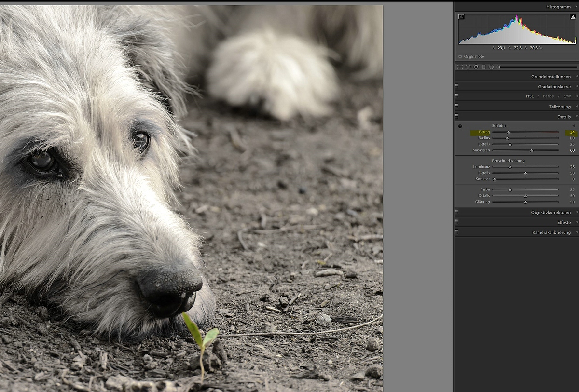Viewport: 579px width, 392px height.
Task: Click the Luminanz value field 25
Action: [x=572, y=167]
